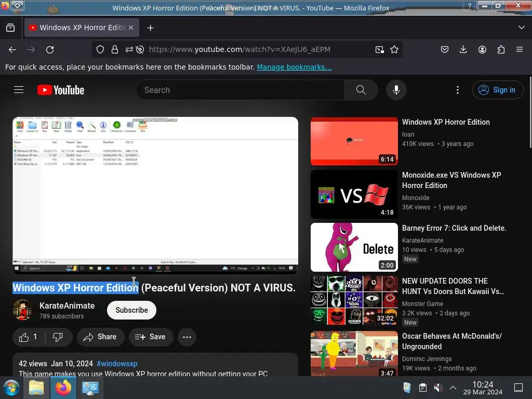532x399 pixels.
Task: Open the extensions puzzle icon
Action: click(x=501, y=49)
